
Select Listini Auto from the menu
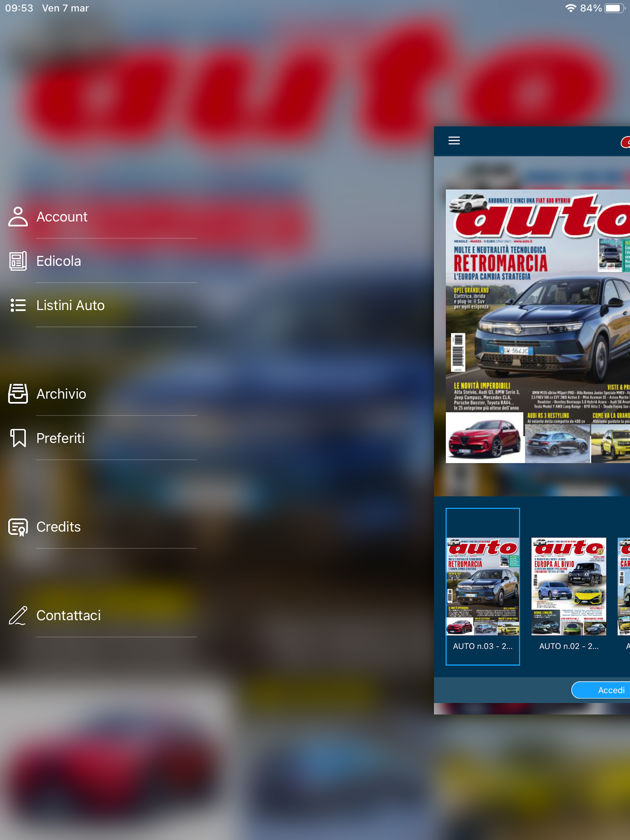coord(70,305)
